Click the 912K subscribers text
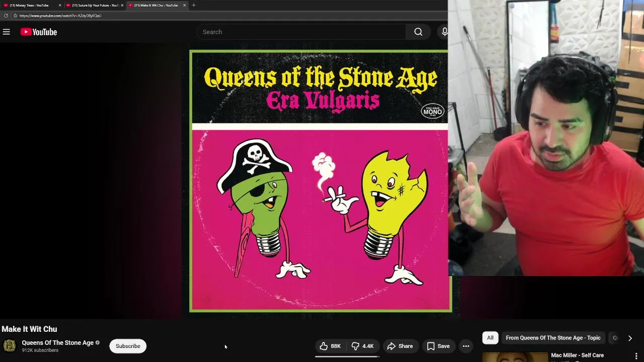Viewport: 644px width, 362px height. coord(40,350)
